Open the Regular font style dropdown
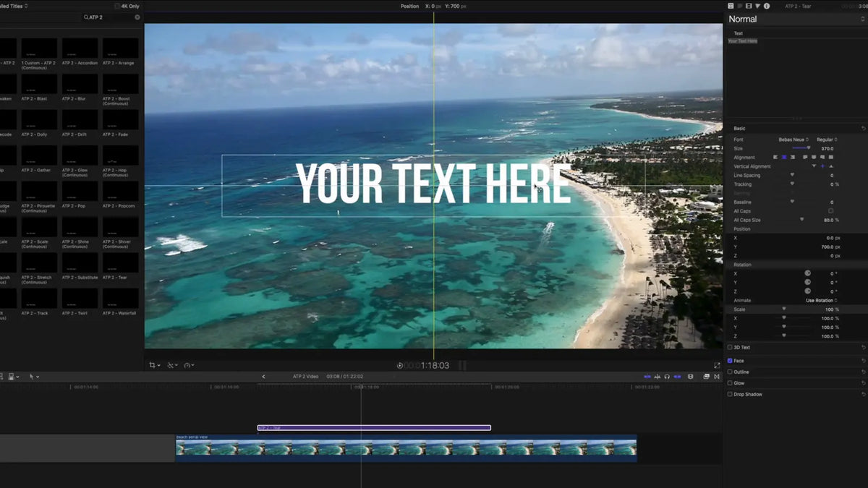 [x=827, y=140]
